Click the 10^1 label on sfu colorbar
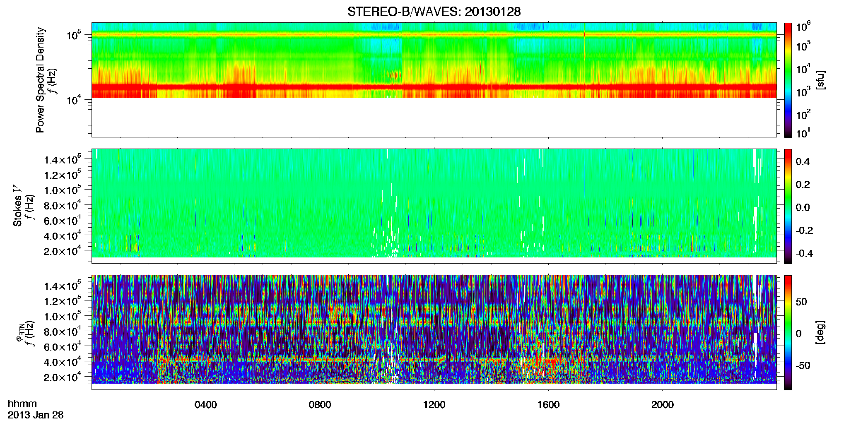 (x=803, y=133)
